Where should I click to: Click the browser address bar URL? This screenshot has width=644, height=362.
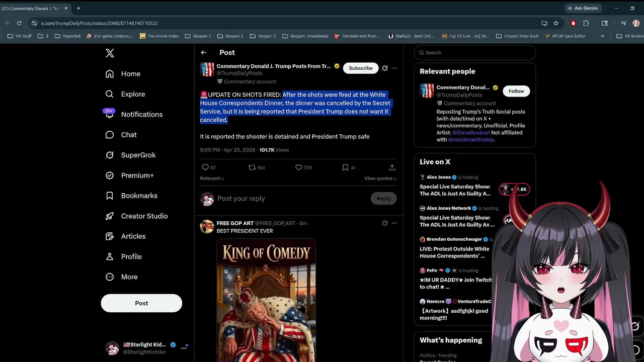(x=100, y=23)
